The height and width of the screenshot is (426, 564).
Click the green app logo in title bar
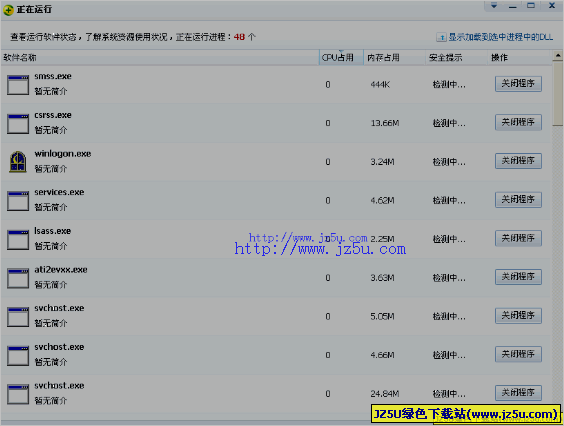point(8,10)
